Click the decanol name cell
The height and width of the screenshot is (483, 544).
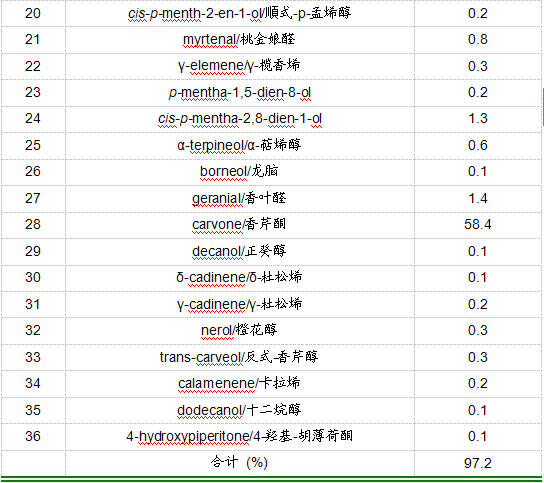239,251
